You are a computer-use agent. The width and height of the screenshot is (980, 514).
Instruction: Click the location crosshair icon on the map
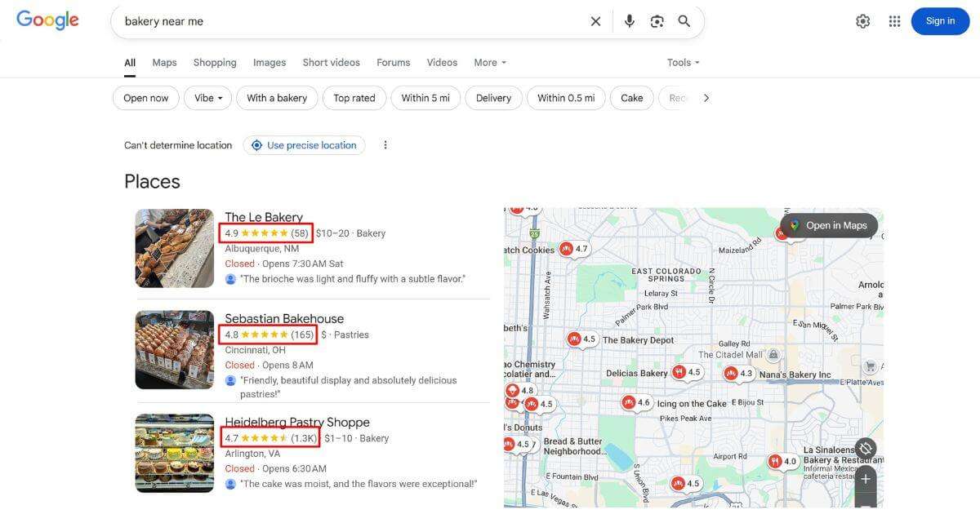(x=865, y=448)
